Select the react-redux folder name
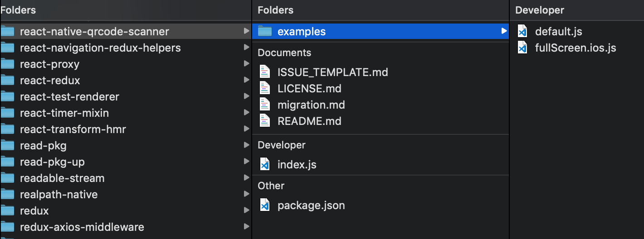The width and height of the screenshot is (644, 239). point(50,81)
